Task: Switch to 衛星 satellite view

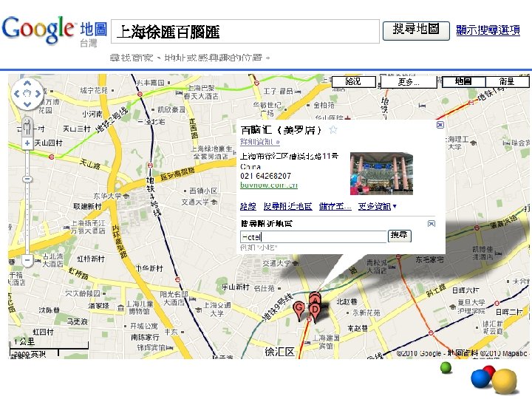Action: point(507,82)
